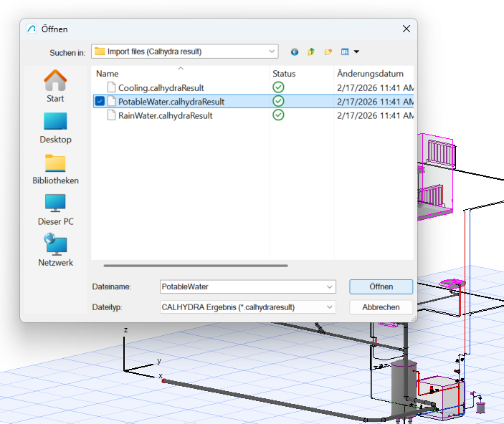Click the horizontal scrollbar in file list
This screenshot has width=504, height=424.
point(195,266)
